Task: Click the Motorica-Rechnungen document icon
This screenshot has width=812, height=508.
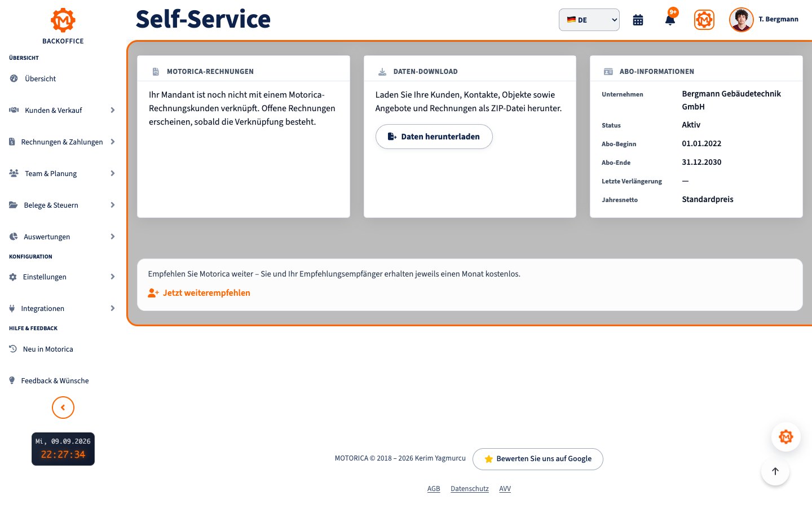Action: [156, 72]
